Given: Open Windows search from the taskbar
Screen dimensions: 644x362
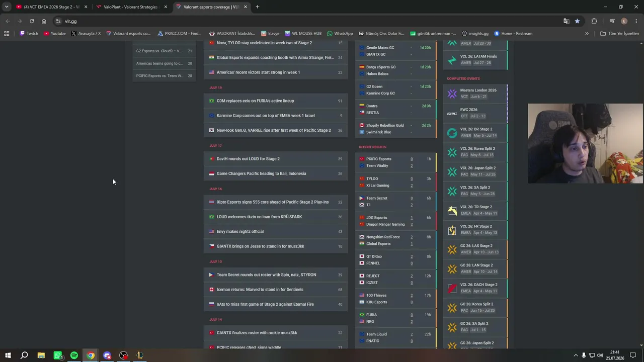Looking at the screenshot, I should click(24, 355).
